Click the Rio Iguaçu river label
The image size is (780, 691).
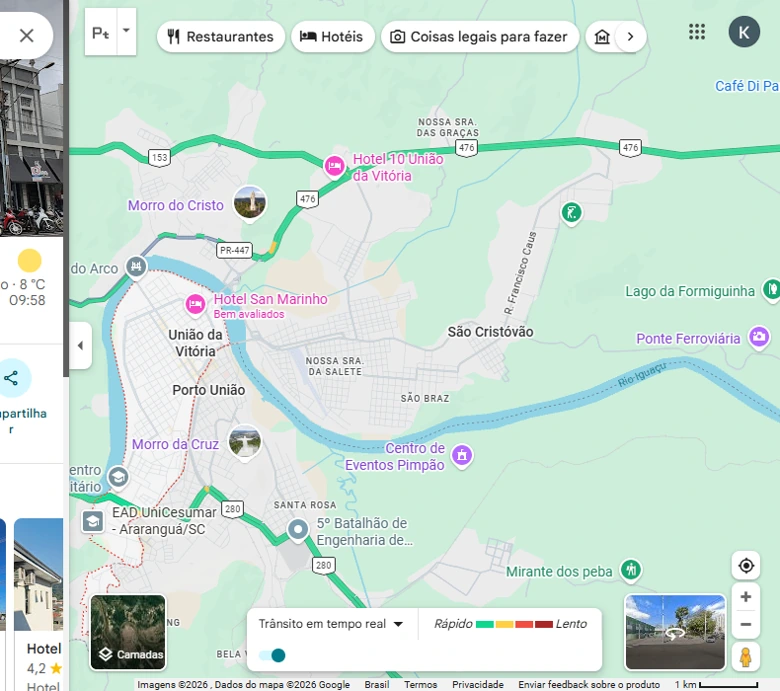[642, 375]
